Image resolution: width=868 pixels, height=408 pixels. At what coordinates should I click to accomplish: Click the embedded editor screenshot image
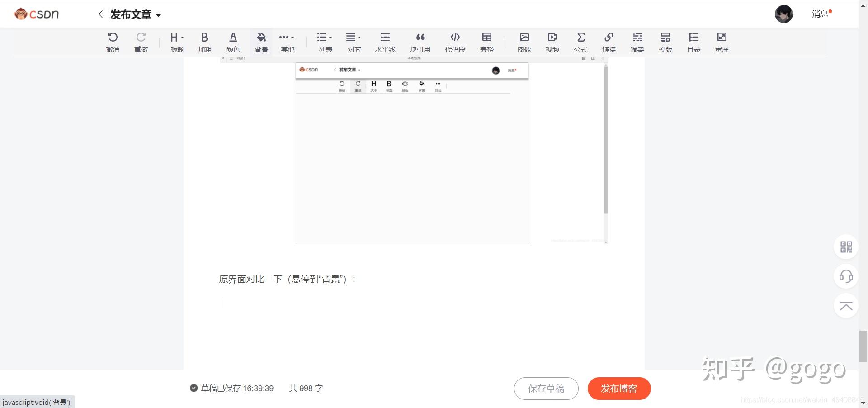(x=414, y=151)
